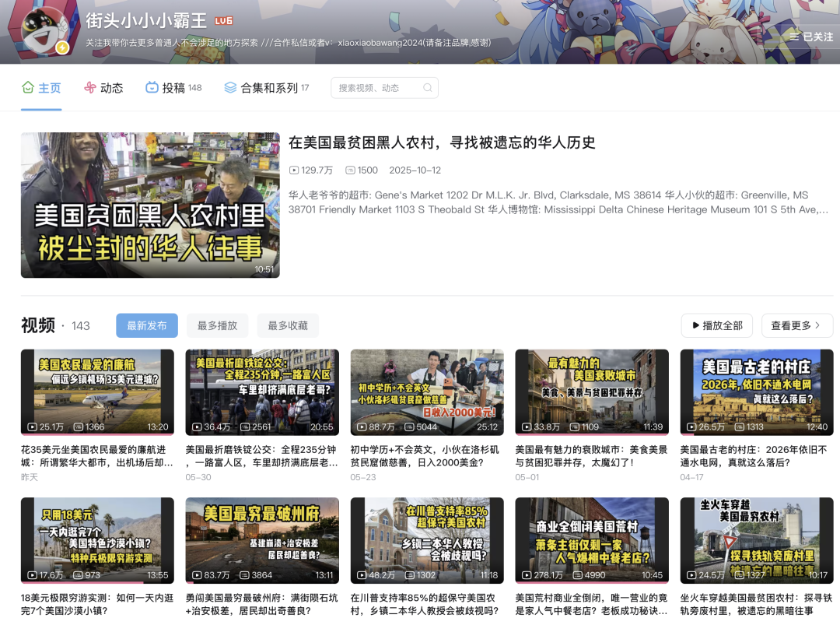Click the 播放全部 button
This screenshot has width=840, height=618.
click(717, 325)
